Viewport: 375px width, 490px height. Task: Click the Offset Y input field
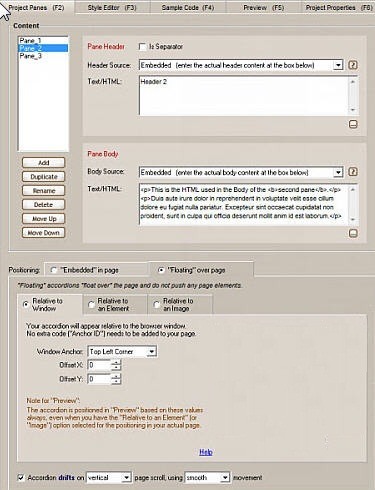tap(99, 379)
